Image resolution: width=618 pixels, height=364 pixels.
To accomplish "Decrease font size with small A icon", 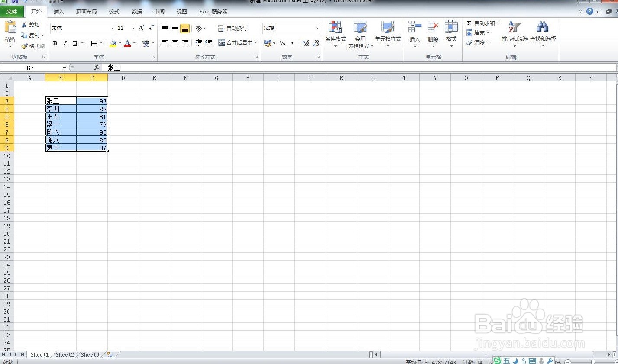I will [151, 28].
